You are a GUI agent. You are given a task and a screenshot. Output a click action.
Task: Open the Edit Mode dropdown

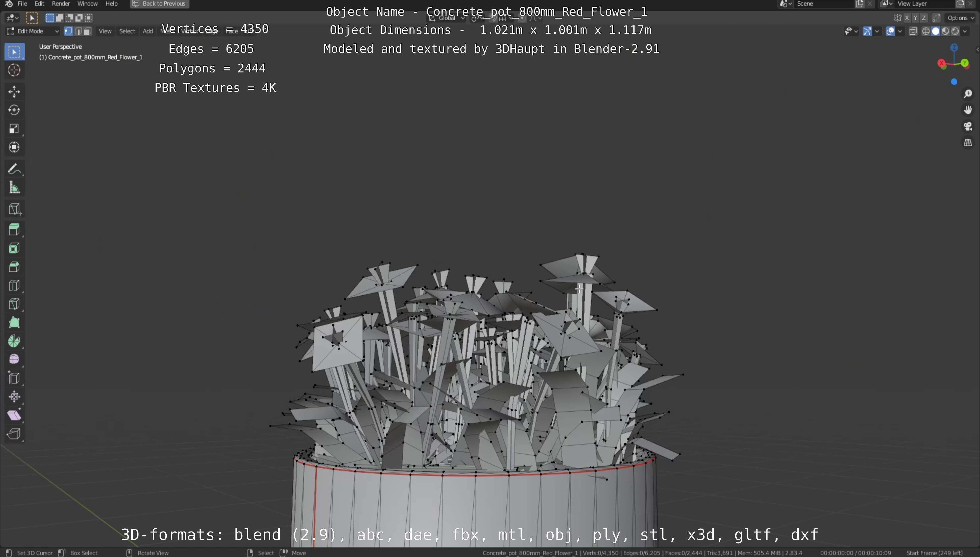pyautogui.click(x=33, y=31)
